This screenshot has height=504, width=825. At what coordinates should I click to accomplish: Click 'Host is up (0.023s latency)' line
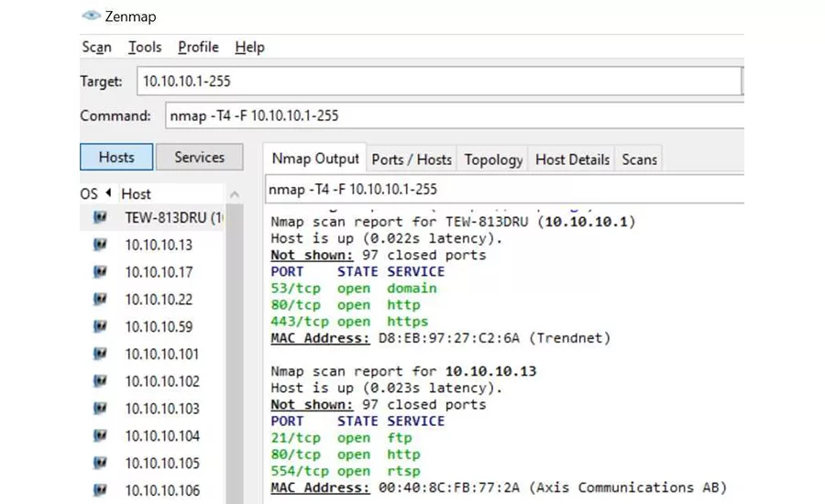[387, 388]
